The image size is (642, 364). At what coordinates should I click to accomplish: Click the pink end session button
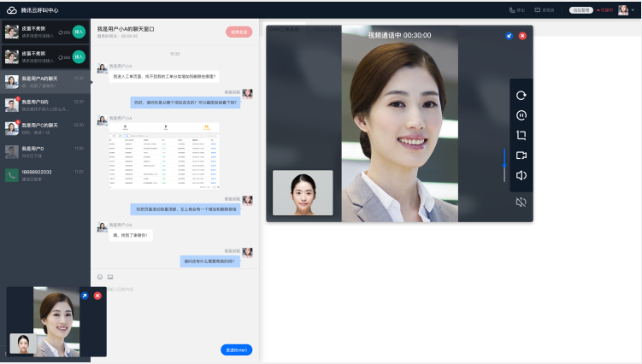[239, 32]
